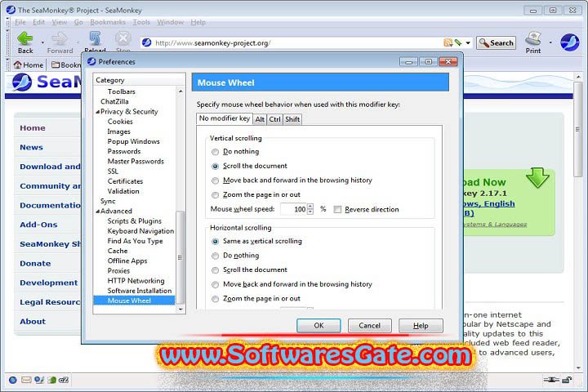Click the tag icon in address bar
Screen dimensions: 588x392
tap(458, 42)
